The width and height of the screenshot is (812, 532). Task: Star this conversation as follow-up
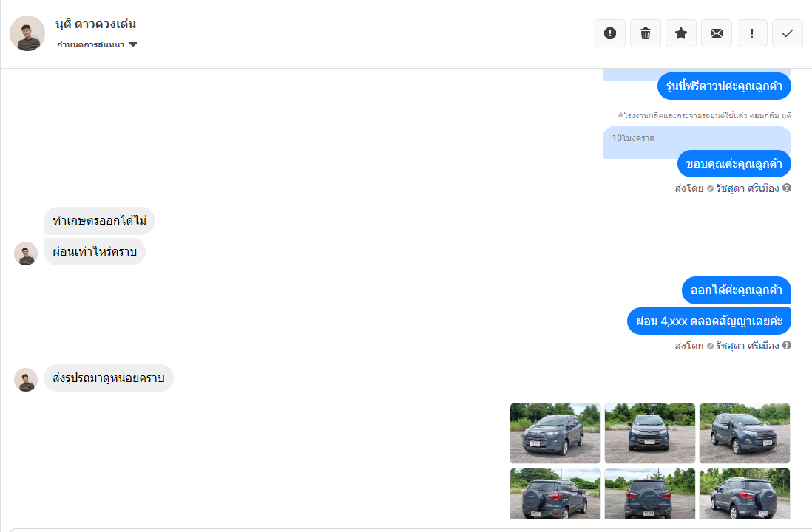tap(681, 34)
